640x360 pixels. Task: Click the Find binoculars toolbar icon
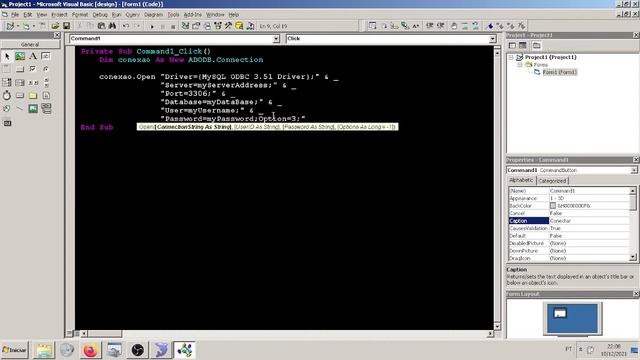click(112, 26)
